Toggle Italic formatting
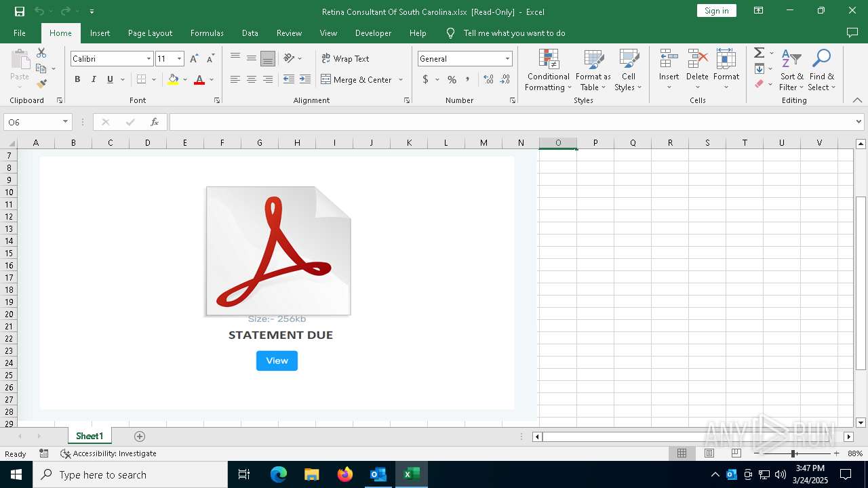The height and width of the screenshot is (488, 868). (94, 79)
